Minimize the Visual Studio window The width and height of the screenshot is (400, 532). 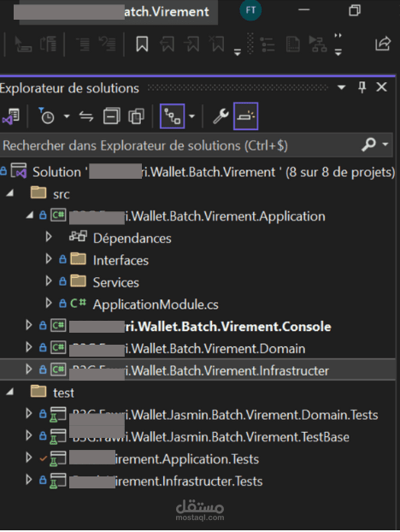[x=303, y=10]
